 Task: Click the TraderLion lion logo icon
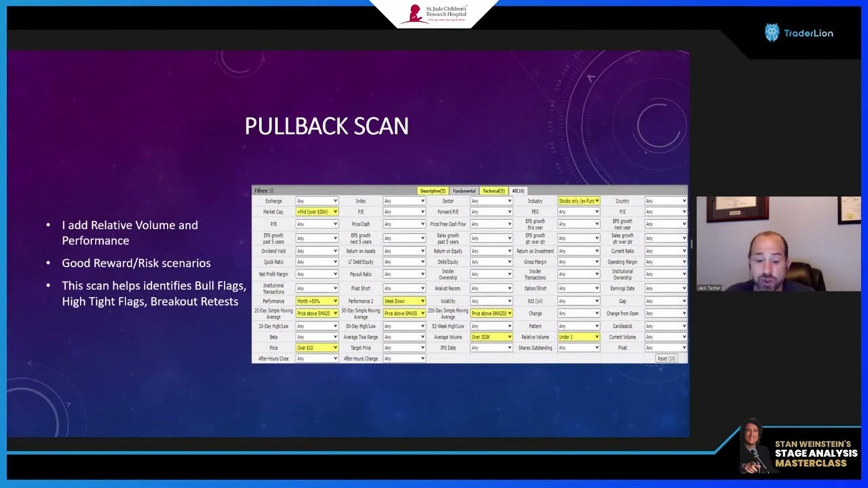pos(772,33)
